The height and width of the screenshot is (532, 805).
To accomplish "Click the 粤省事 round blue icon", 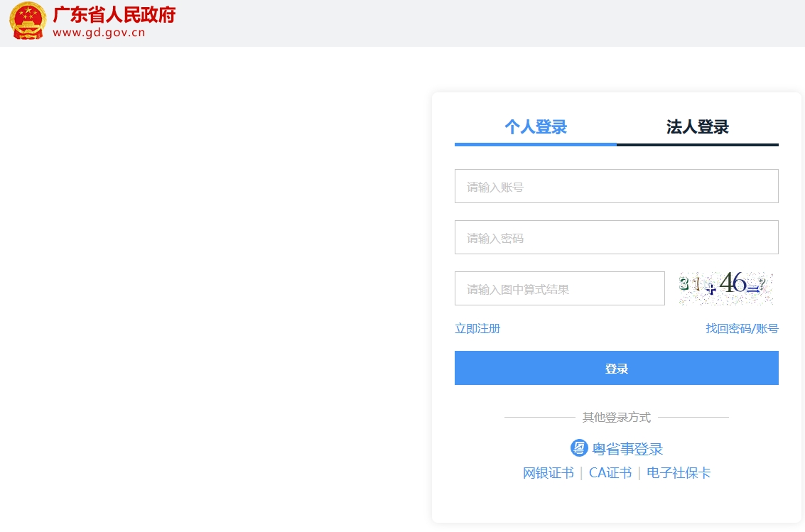I will pos(579,448).
